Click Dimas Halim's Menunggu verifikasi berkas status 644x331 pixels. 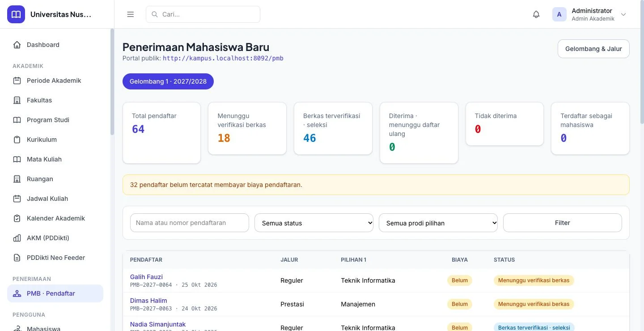pos(534,304)
